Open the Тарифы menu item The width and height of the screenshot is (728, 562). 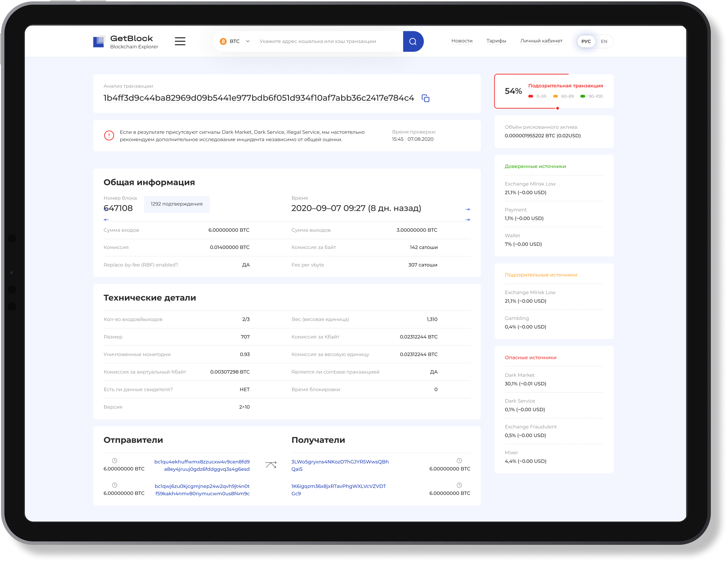(496, 41)
